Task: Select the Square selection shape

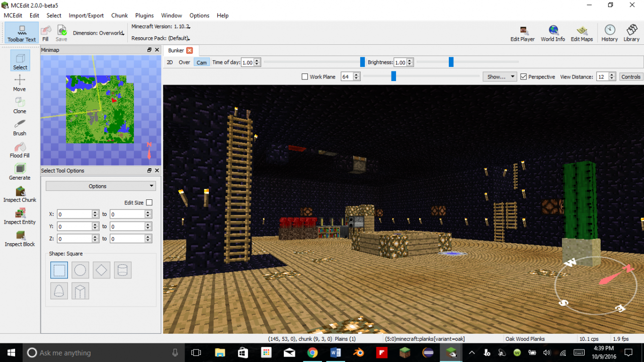Action: (59, 270)
